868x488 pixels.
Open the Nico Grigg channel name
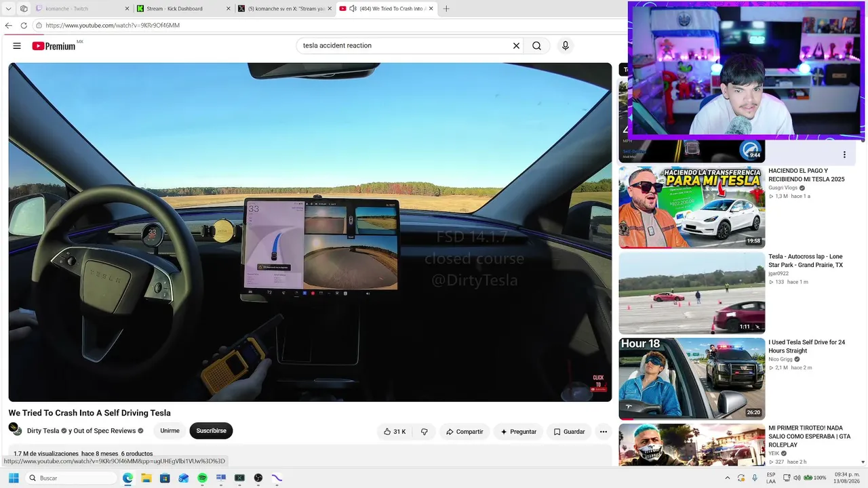pyautogui.click(x=781, y=359)
